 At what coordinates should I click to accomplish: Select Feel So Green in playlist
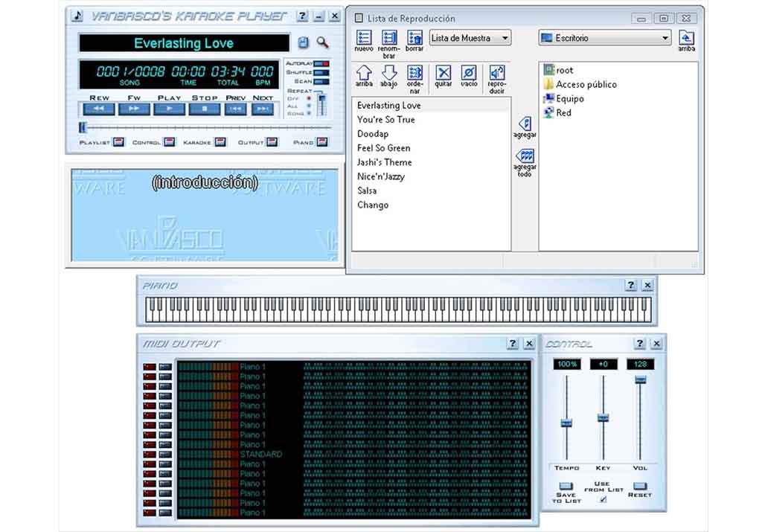click(x=431, y=148)
